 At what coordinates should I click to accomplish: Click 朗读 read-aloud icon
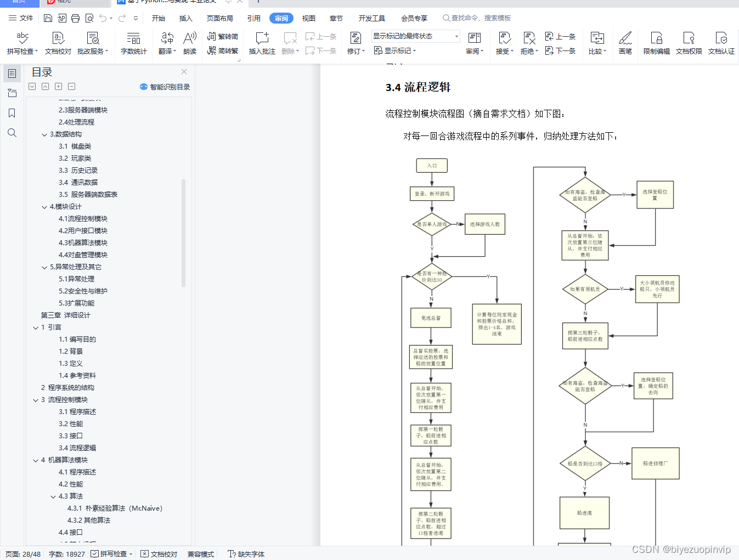click(190, 43)
